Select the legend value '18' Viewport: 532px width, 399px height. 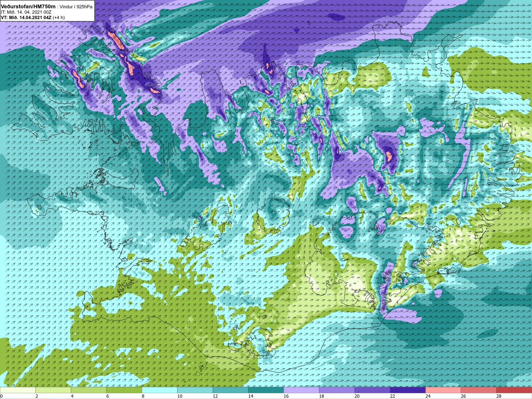(x=322, y=396)
